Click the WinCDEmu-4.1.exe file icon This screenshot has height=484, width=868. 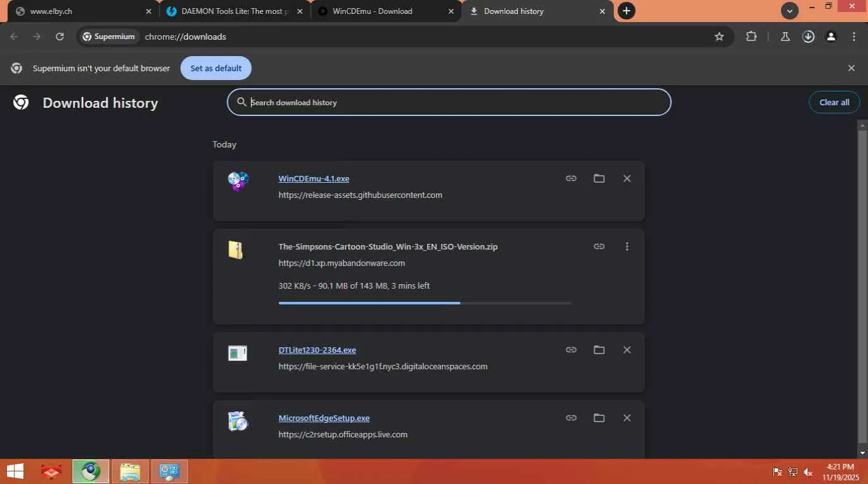click(238, 181)
